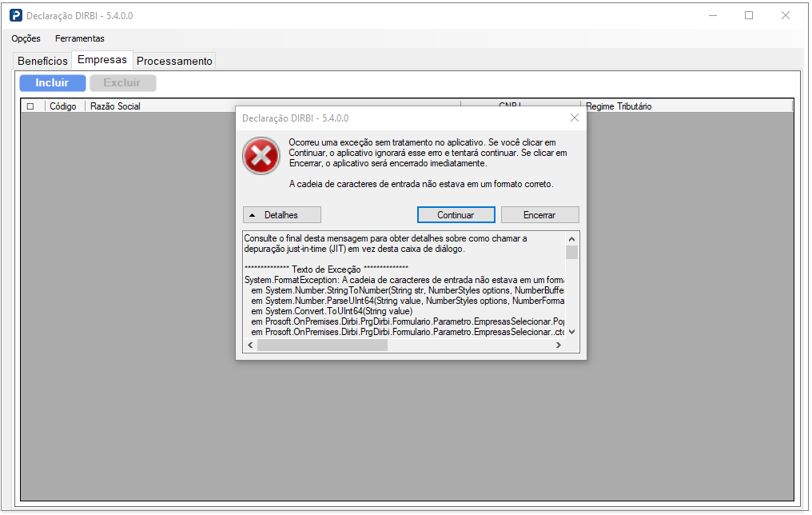Maximize the Declaração DIRBI main window

click(x=749, y=15)
